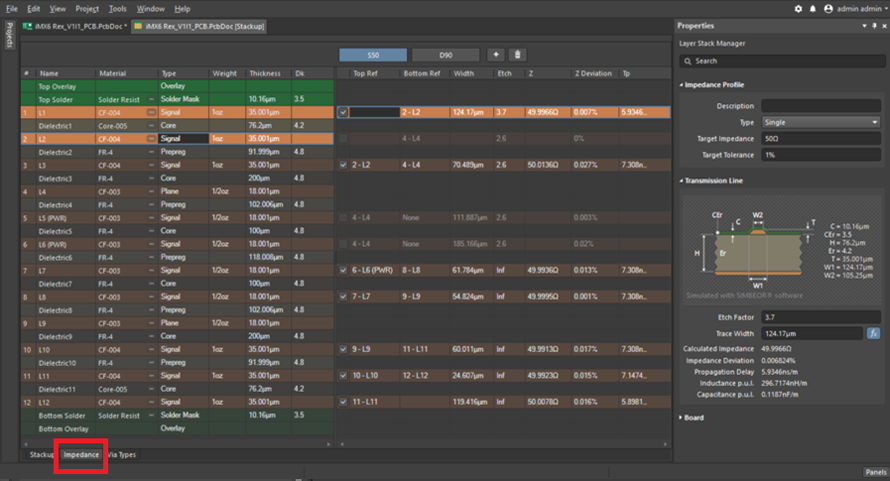Viewport: 890px width, 481px height.
Task: Open settings gear in the title bar
Action: [798, 8]
